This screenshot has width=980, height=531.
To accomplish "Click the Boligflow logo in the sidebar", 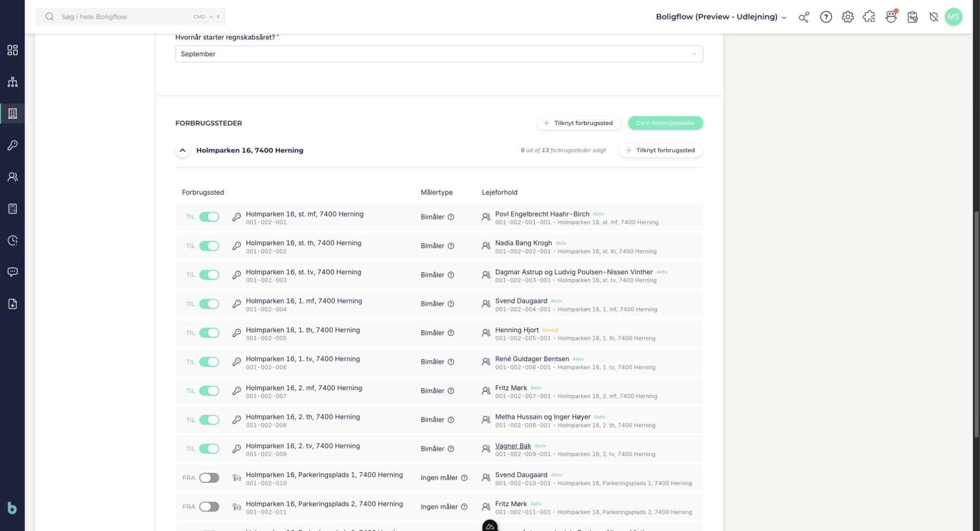I will click(12, 507).
